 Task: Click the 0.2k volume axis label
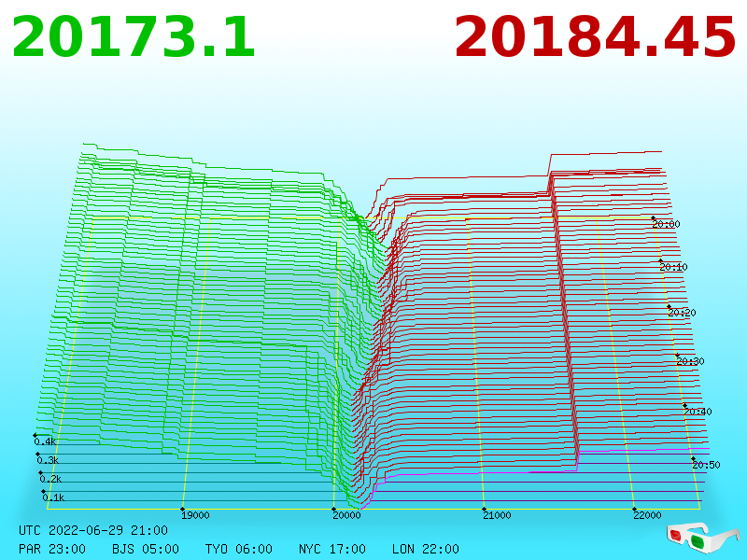click(50, 479)
